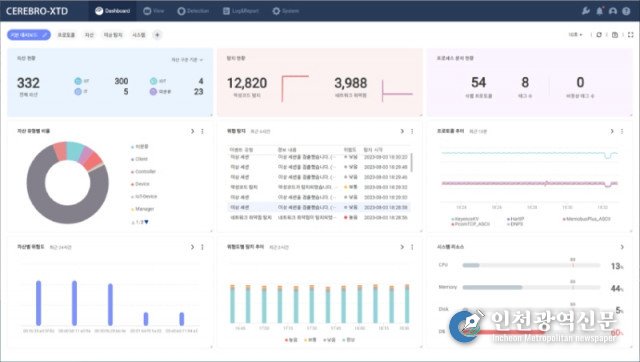The image size is (640, 362).
Task: Sort by 탐지 시각 column header
Action: click(373, 150)
